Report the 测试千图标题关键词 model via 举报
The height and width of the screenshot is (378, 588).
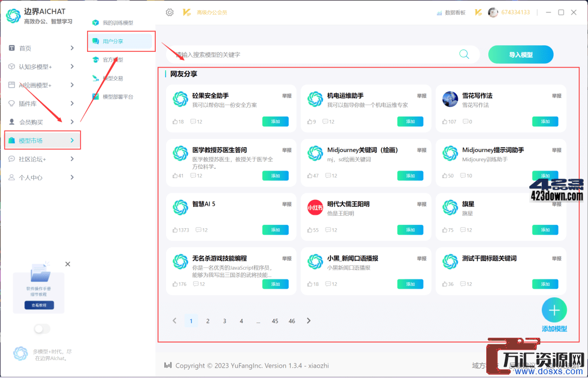pyautogui.click(x=557, y=258)
